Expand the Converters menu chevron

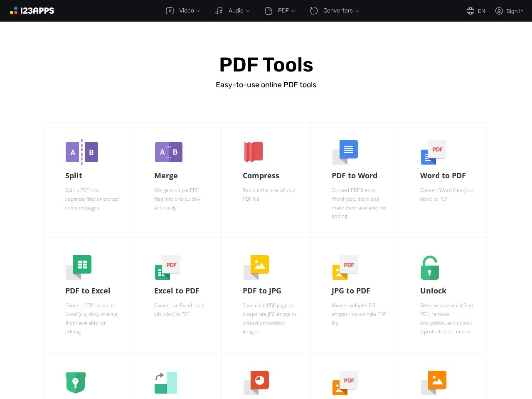coord(357,11)
